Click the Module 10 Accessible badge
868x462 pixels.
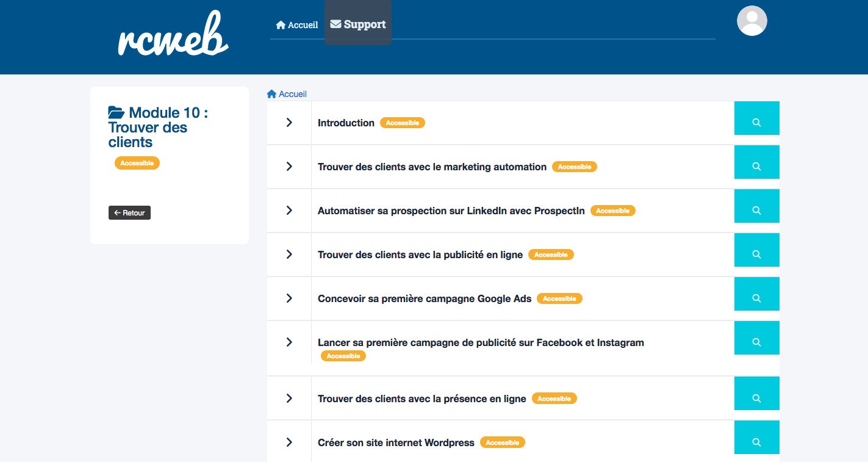coord(137,163)
